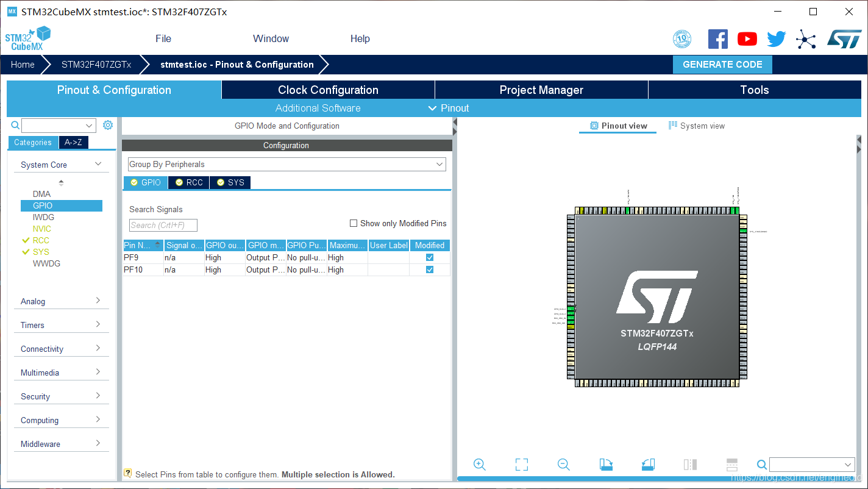Viewport: 868px width, 489px height.
Task: Expand the Computing category
Action: [x=98, y=419]
